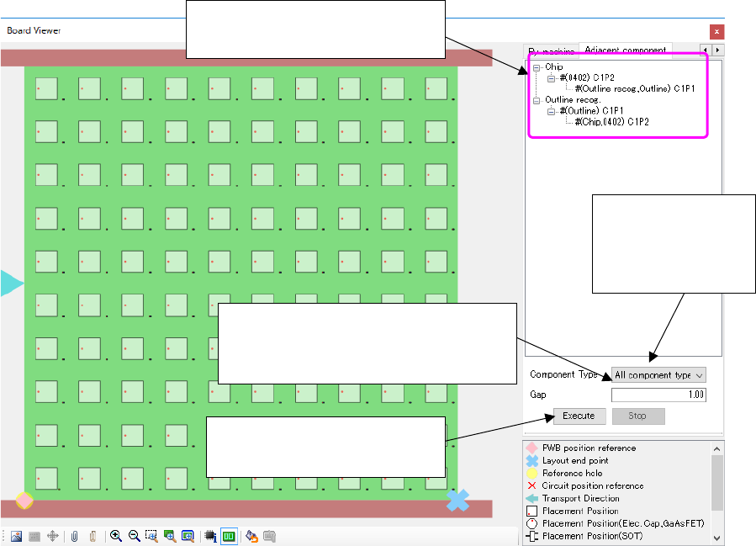Image resolution: width=756 pixels, height=546 pixels.
Task: Click the pink PWB position reference marker on board
Action: coord(24,501)
